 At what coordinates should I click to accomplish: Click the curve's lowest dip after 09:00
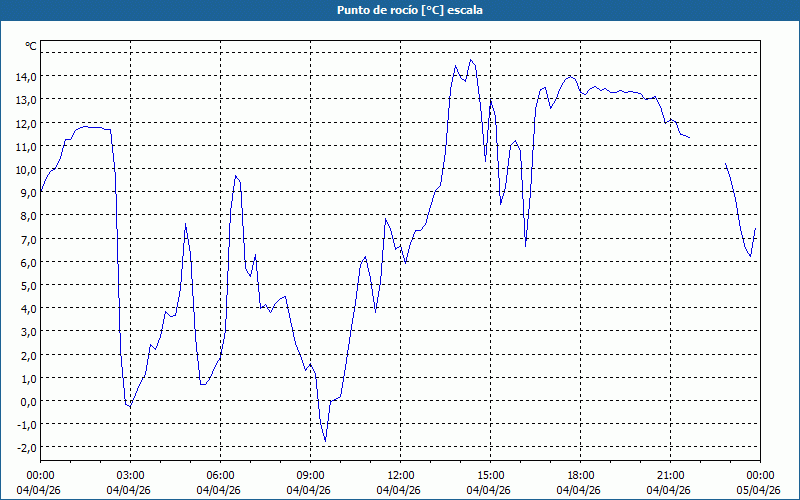(x=325, y=441)
